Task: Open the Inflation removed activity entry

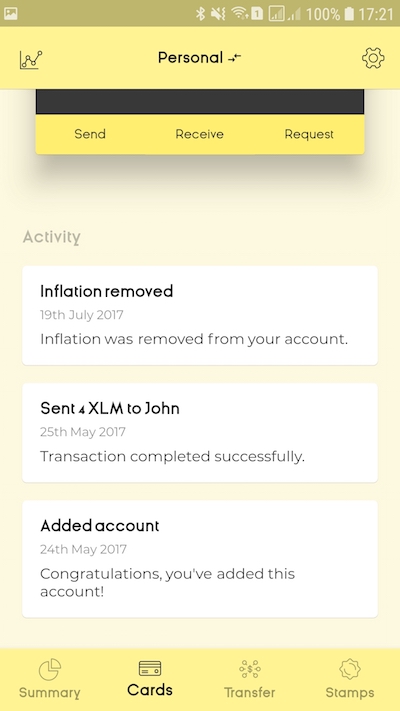Action: [x=200, y=316]
